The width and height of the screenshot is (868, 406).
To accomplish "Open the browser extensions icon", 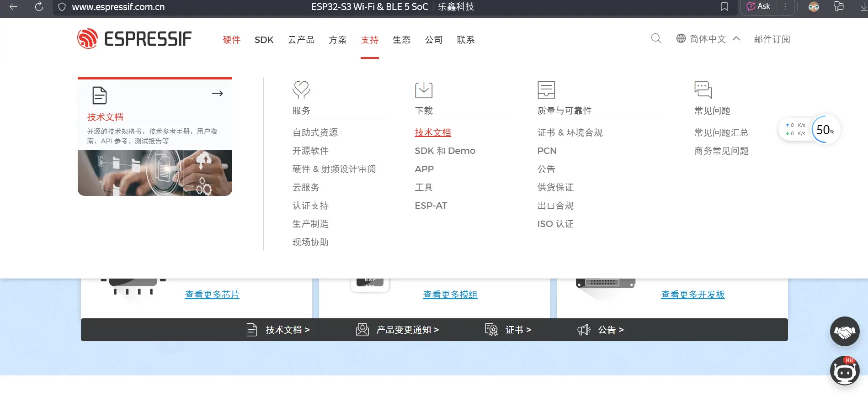I will (x=839, y=6).
